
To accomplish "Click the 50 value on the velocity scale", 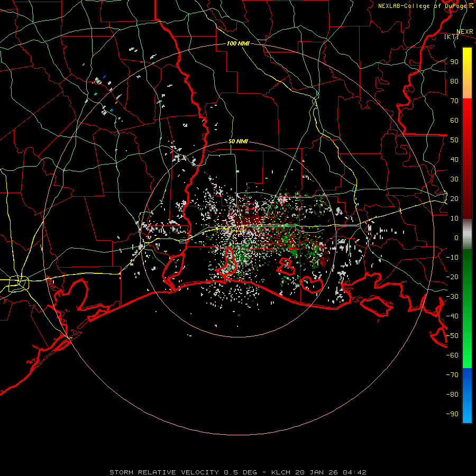I will [x=454, y=140].
